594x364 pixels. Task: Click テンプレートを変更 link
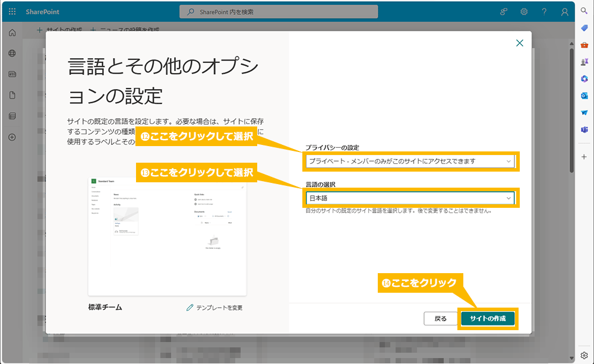coord(214,308)
